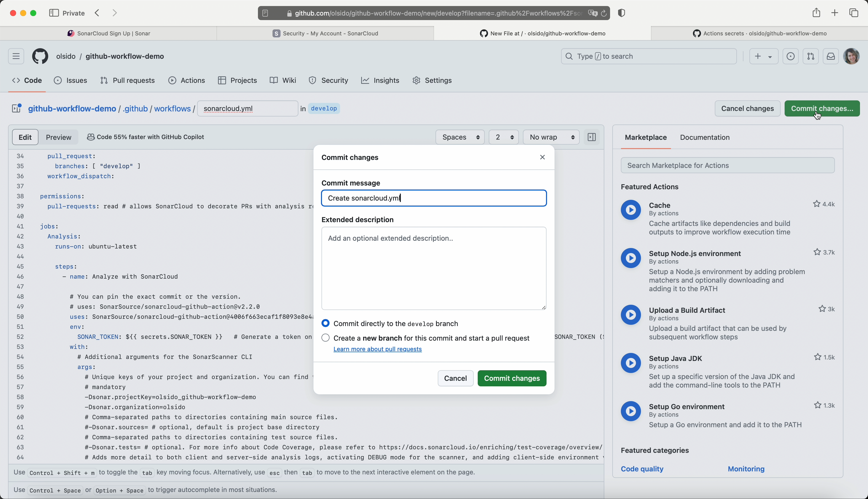Open the indent size 2 dropdown
The width and height of the screenshot is (868, 499).
[504, 137]
